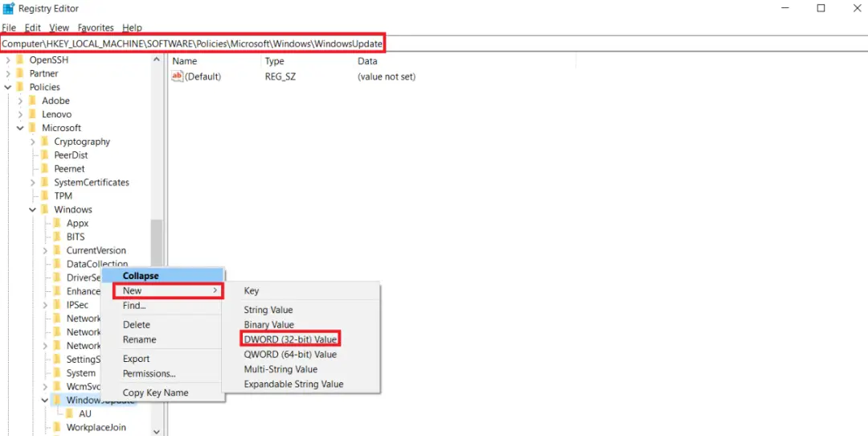Select the DataCollection key
This screenshot has width=868, height=436.
tap(97, 265)
